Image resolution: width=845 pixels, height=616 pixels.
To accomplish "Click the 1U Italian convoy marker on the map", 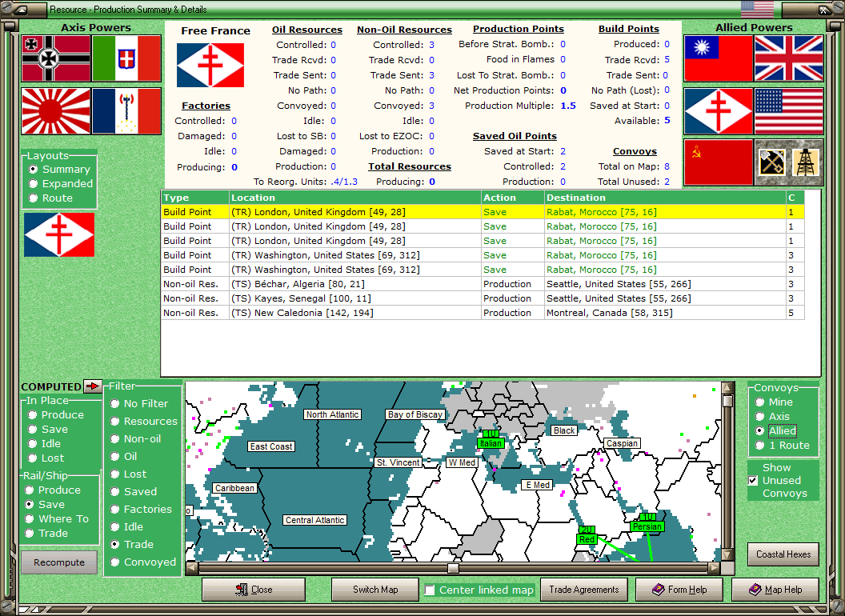I will [491, 439].
